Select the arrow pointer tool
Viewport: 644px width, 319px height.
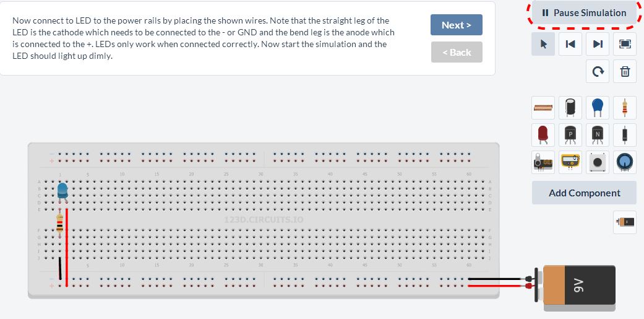pos(543,44)
